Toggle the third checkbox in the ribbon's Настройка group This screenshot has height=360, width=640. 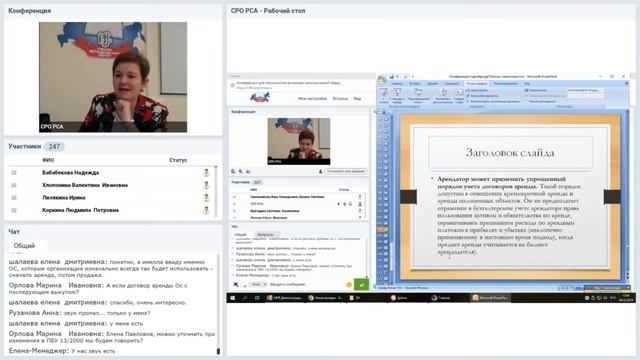468,101
